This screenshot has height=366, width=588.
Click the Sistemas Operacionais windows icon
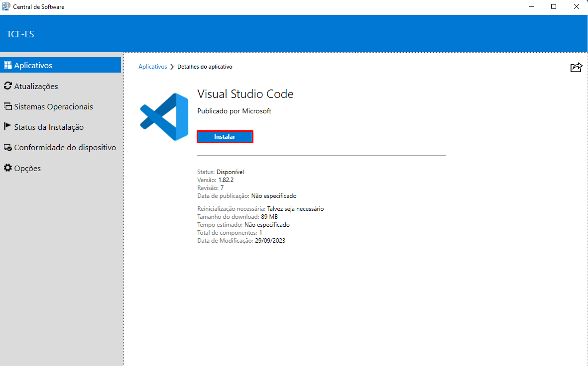[x=7, y=106]
